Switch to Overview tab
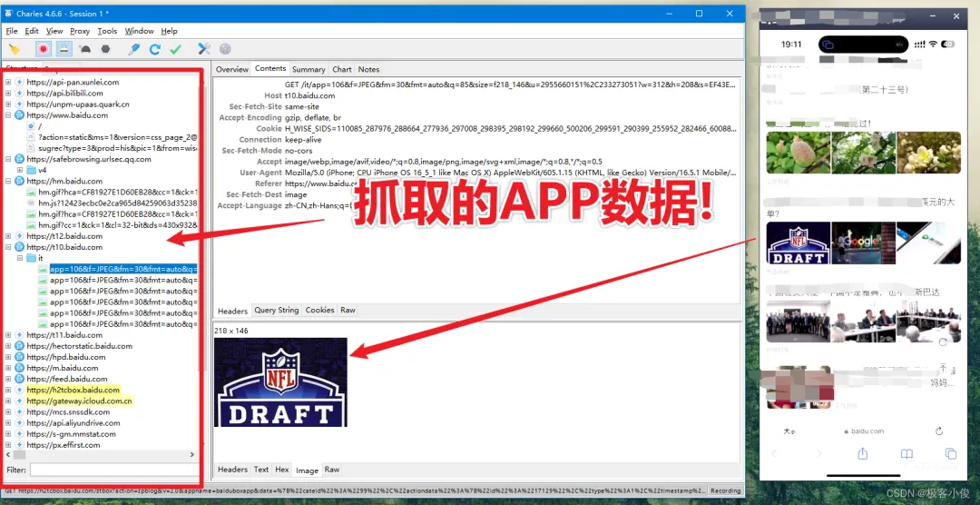This screenshot has height=505, width=980. [232, 69]
